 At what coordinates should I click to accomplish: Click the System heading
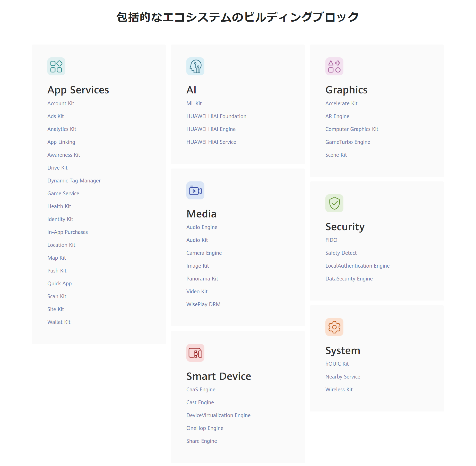pos(343,351)
